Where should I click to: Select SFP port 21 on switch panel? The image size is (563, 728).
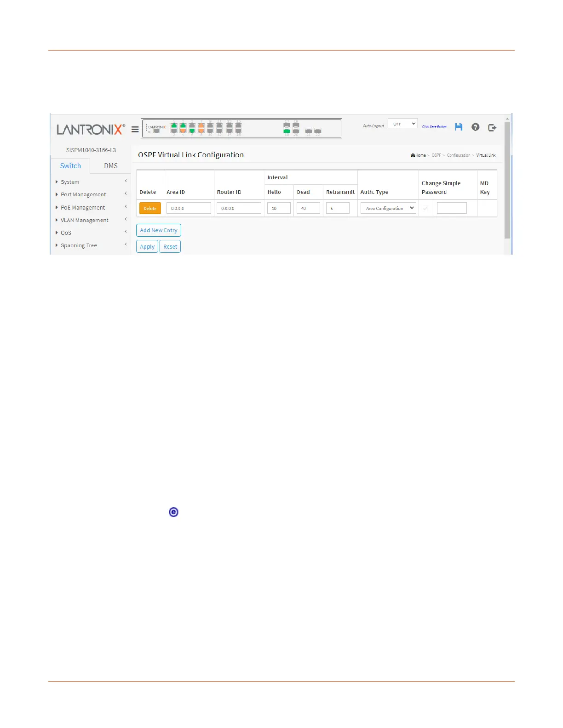coord(309,131)
